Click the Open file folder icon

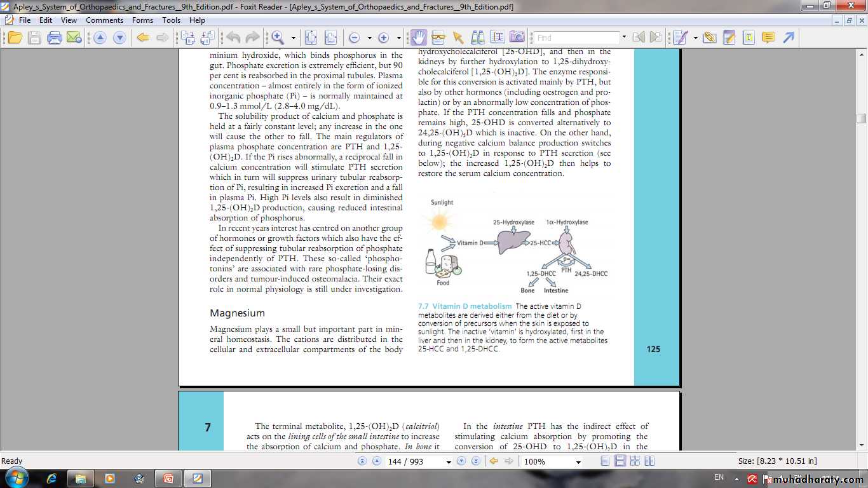click(14, 37)
